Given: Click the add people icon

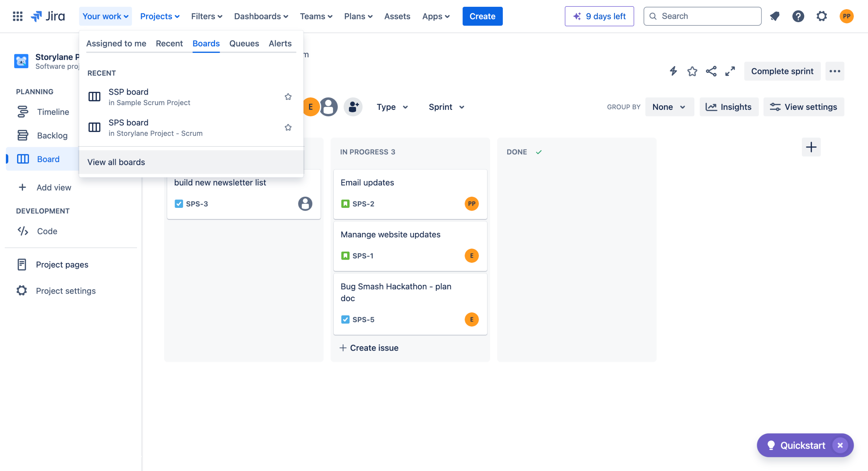Looking at the screenshot, I should click(x=353, y=107).
